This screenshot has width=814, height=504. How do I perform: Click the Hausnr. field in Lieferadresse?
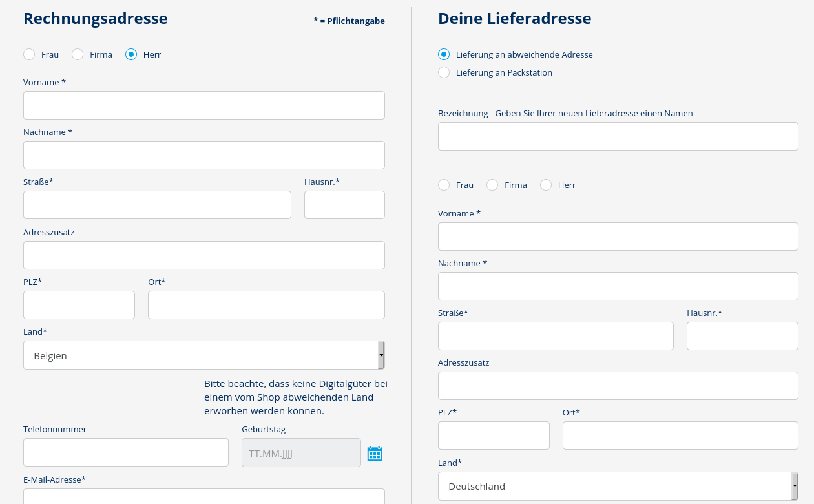(x=742, y=336)
